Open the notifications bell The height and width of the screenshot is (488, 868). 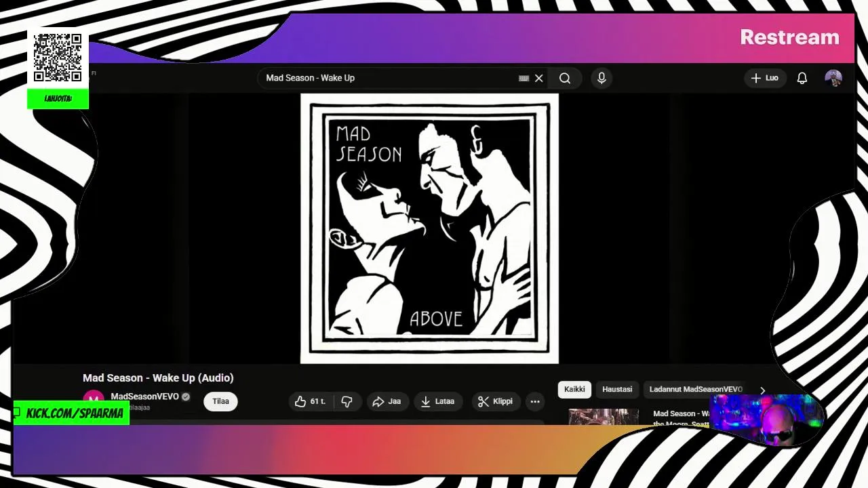click(x=802, y=78)
